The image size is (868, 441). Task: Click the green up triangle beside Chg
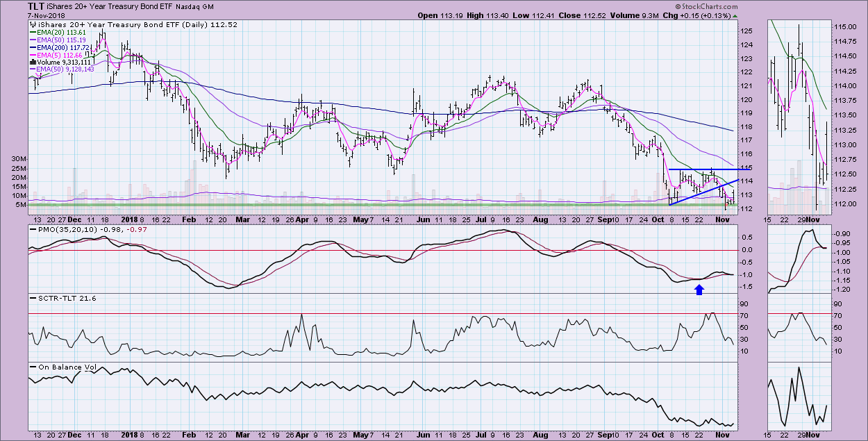coord(735,15)
